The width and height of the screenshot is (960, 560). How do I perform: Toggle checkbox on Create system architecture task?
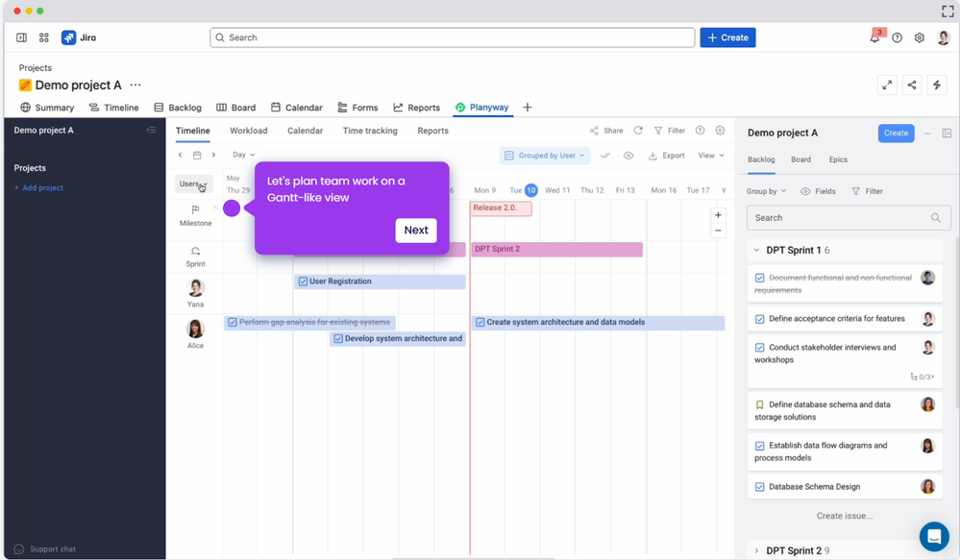point(480,322)
